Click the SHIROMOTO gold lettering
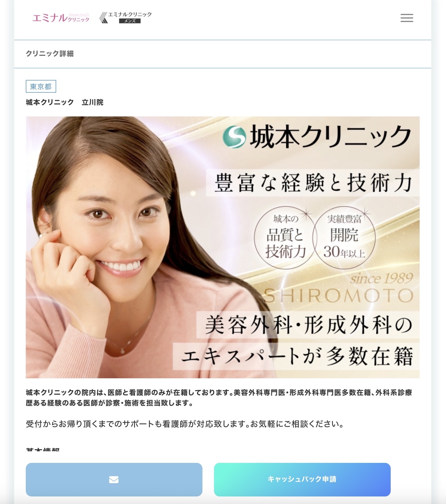 pyautogui.click(x=338, y=295)
